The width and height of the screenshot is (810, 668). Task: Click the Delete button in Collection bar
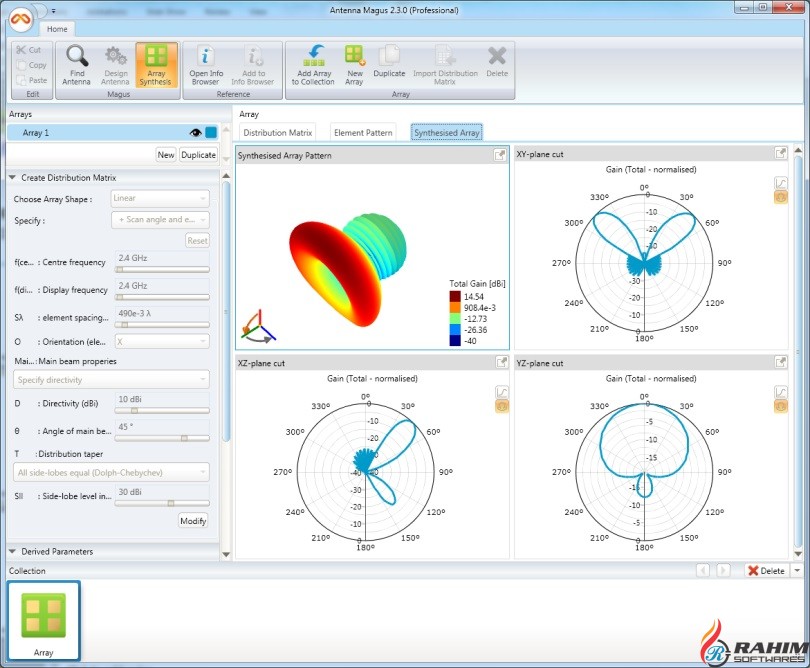pyautogui.click(x=767, y=570)
